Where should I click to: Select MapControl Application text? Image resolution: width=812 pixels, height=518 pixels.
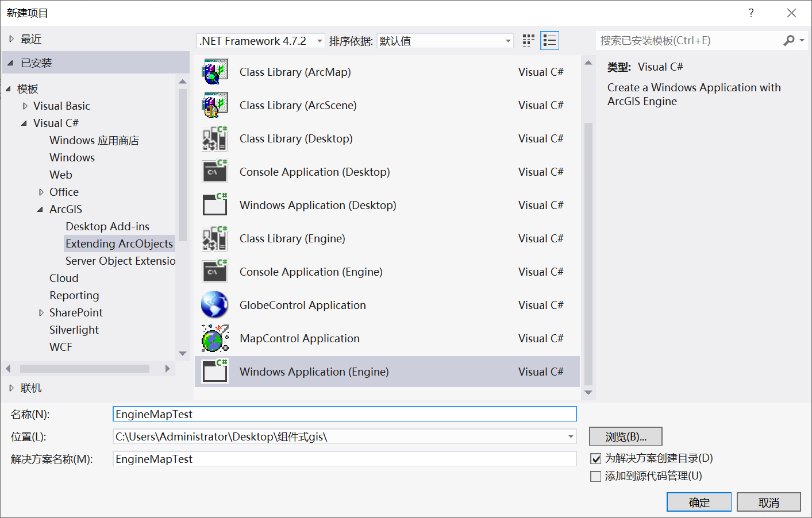[x=300, y=338]
